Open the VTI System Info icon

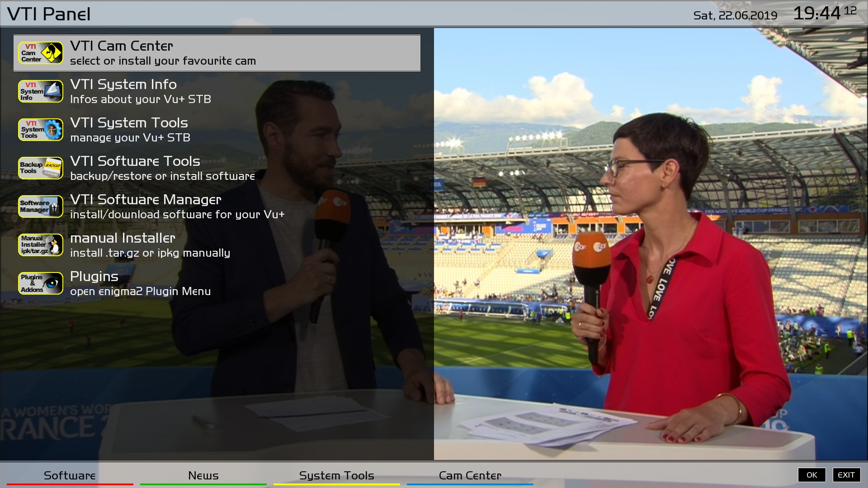tap(41, 91)
